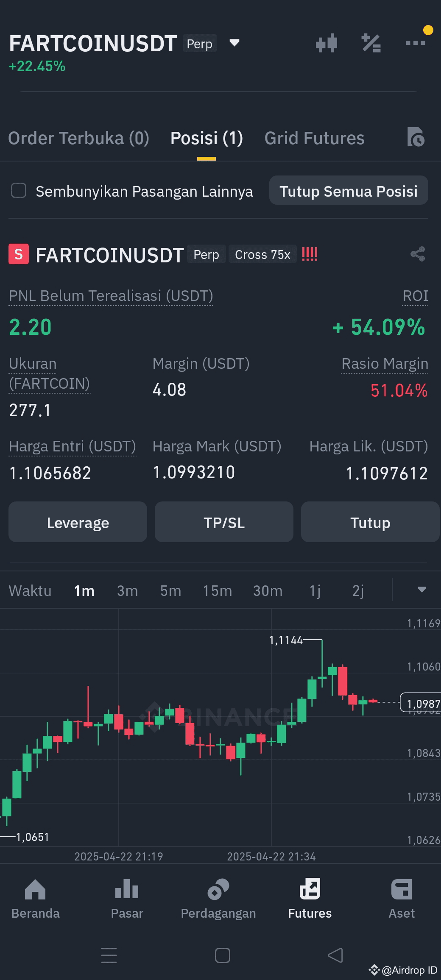Open the order history clock icon
441x980 pixels.
coord(416,137)
